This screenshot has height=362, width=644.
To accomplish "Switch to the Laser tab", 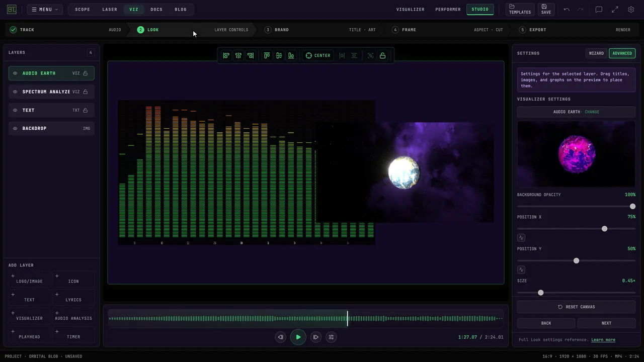I will 110,10.
